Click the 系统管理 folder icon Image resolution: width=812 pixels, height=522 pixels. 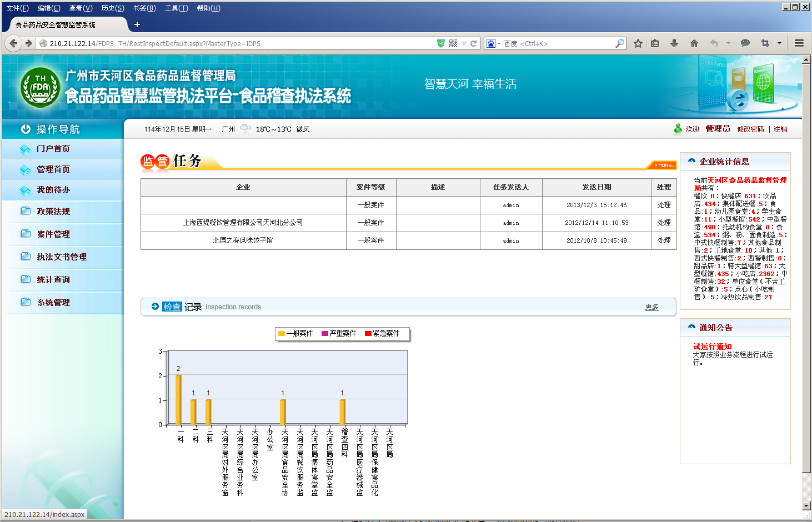click(x=26, y=302)
